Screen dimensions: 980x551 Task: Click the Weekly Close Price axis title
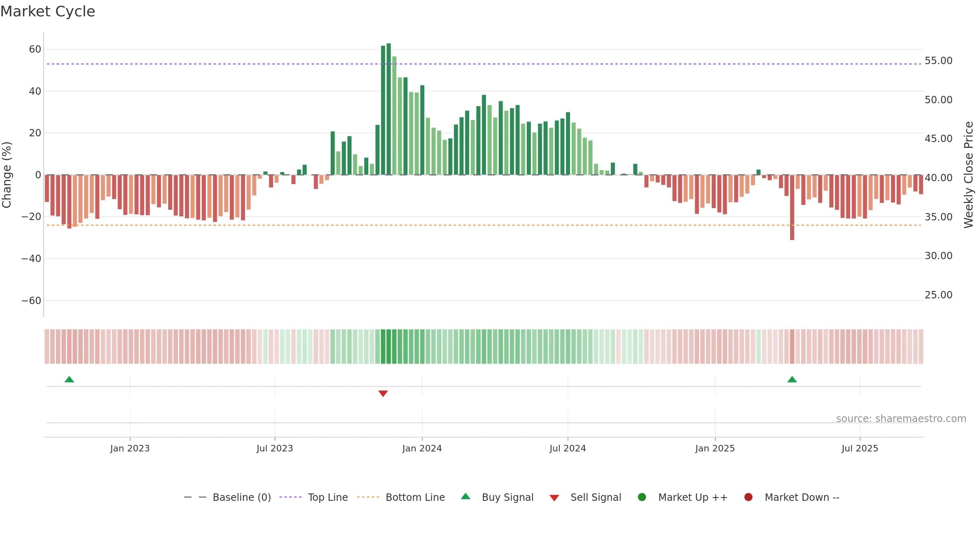[x=969, y=175]
